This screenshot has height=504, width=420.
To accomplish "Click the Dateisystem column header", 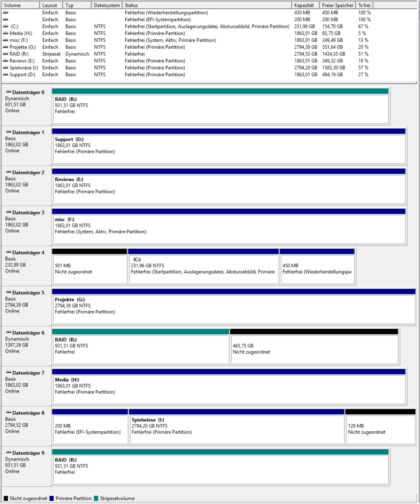I will tap(107, 5).
